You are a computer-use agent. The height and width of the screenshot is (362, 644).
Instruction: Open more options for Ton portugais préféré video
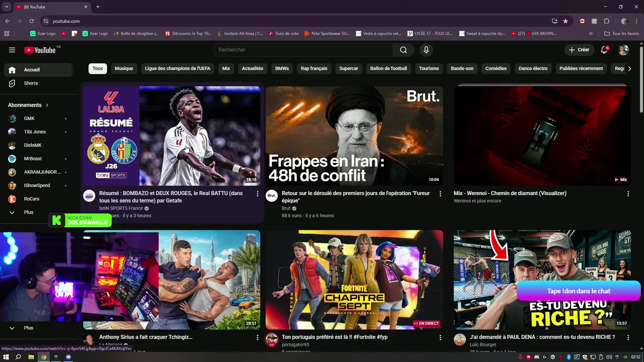440,337
